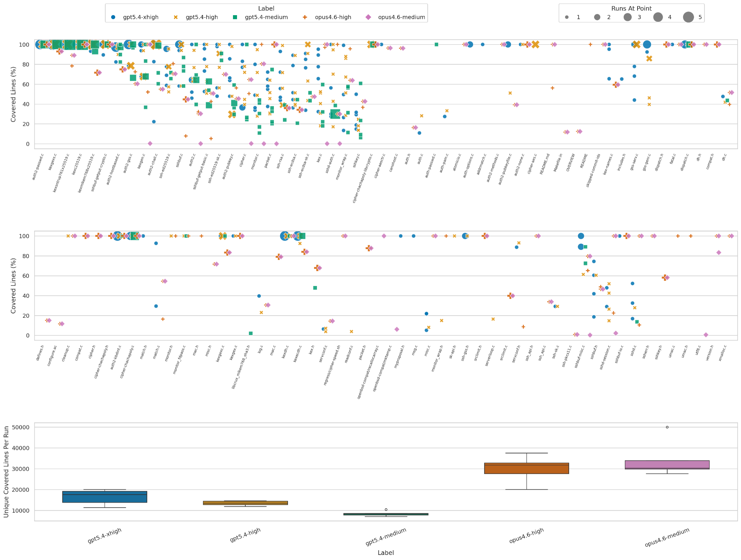
Task: Click the opus4.6-medium outlier point near 50000
Action: click(x=667, y=427)
